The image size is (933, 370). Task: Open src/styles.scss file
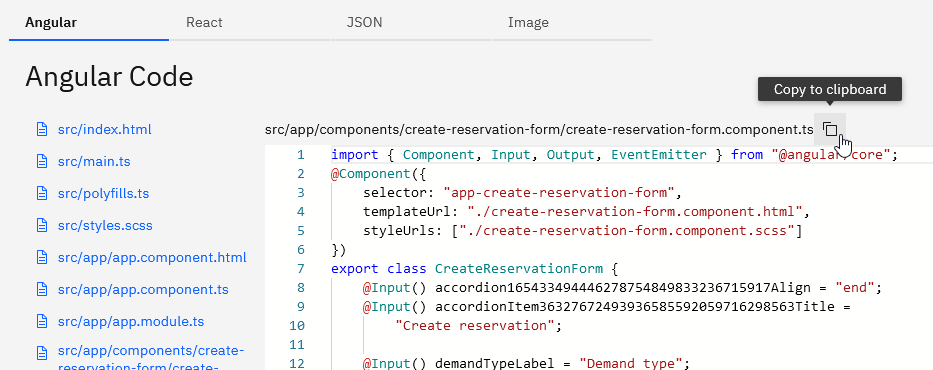(105, 225)
